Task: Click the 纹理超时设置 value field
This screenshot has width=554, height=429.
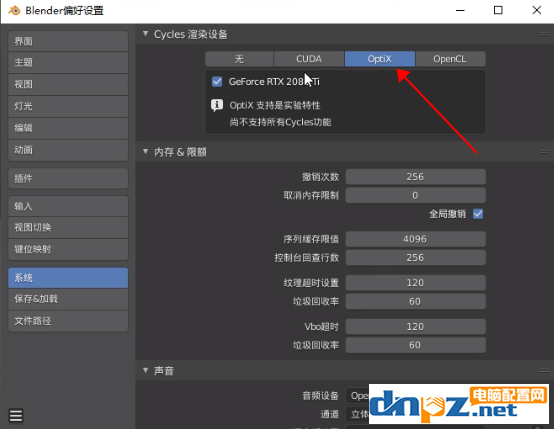Action: [416, 283]
